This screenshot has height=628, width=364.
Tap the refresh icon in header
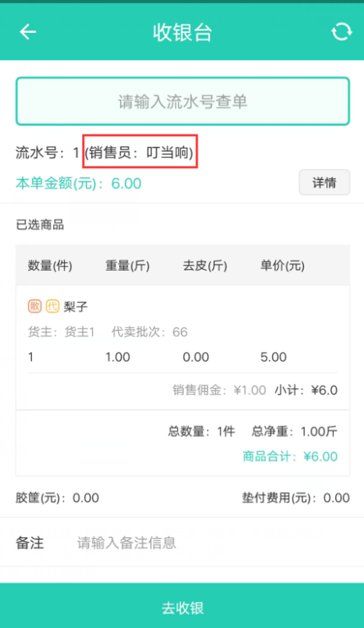[341, 31]
